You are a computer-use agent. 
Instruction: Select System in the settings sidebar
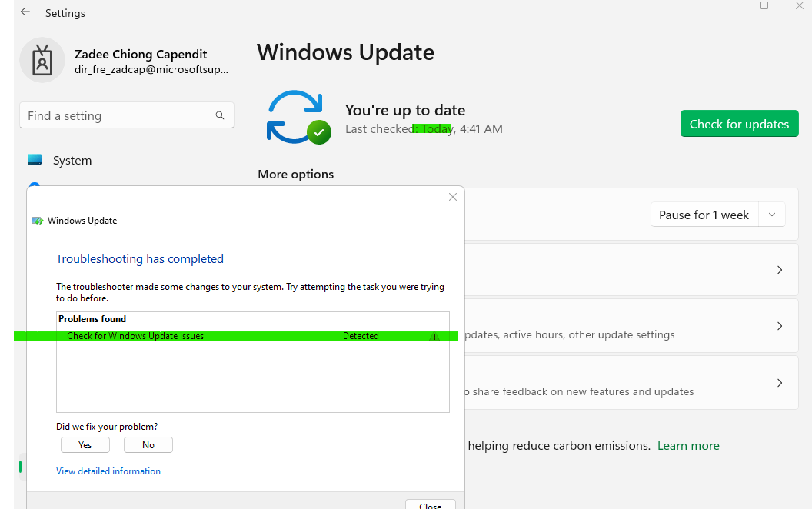click(x=72, y=161)
